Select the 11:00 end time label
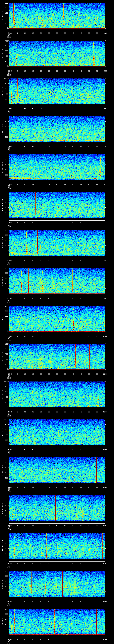 coord(105,374)
